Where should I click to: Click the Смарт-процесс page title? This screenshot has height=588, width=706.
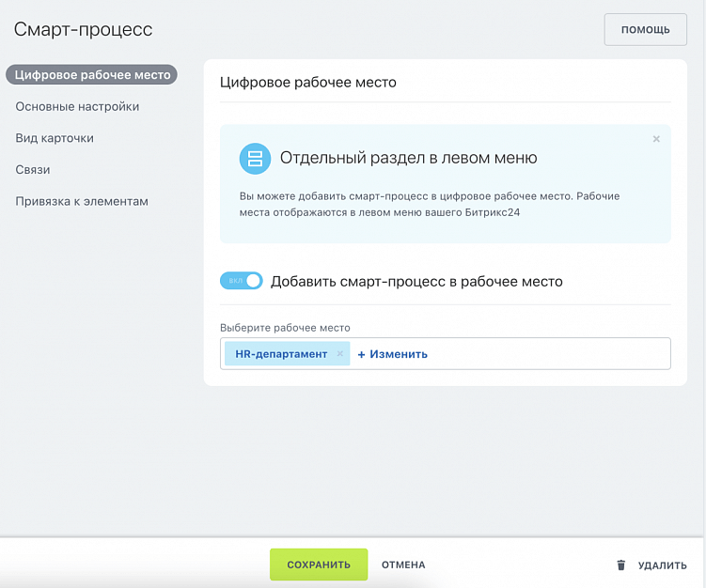[84, 30]
